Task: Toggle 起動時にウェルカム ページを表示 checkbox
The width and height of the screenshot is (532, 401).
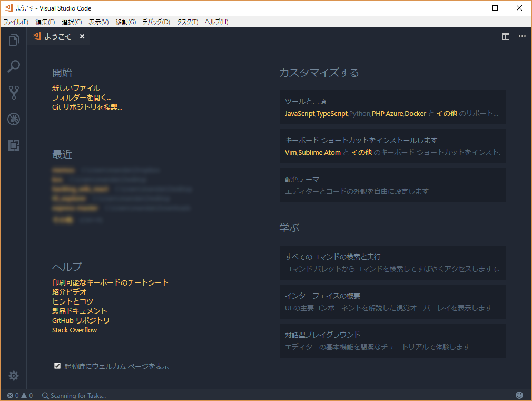Action: click(x=57, y=366)
